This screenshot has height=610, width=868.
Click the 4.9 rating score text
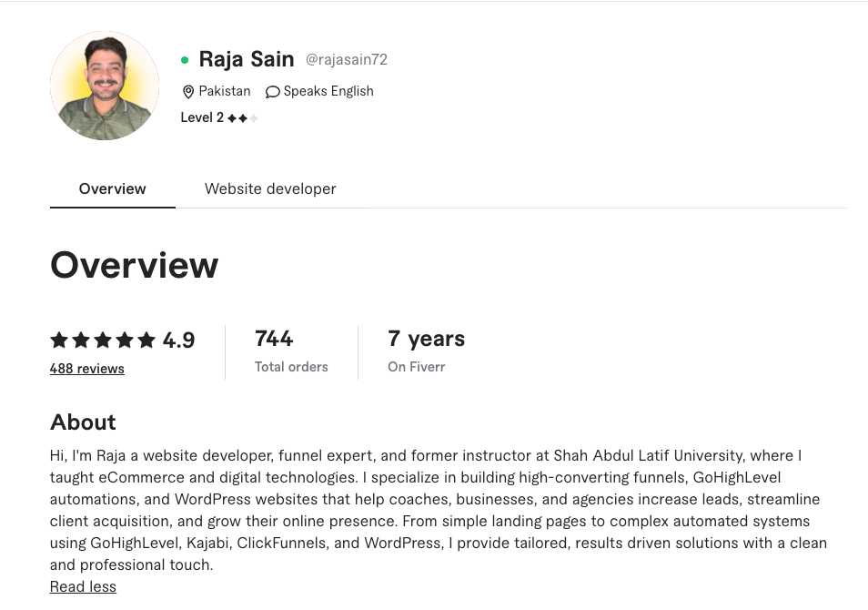pos(177,340)
